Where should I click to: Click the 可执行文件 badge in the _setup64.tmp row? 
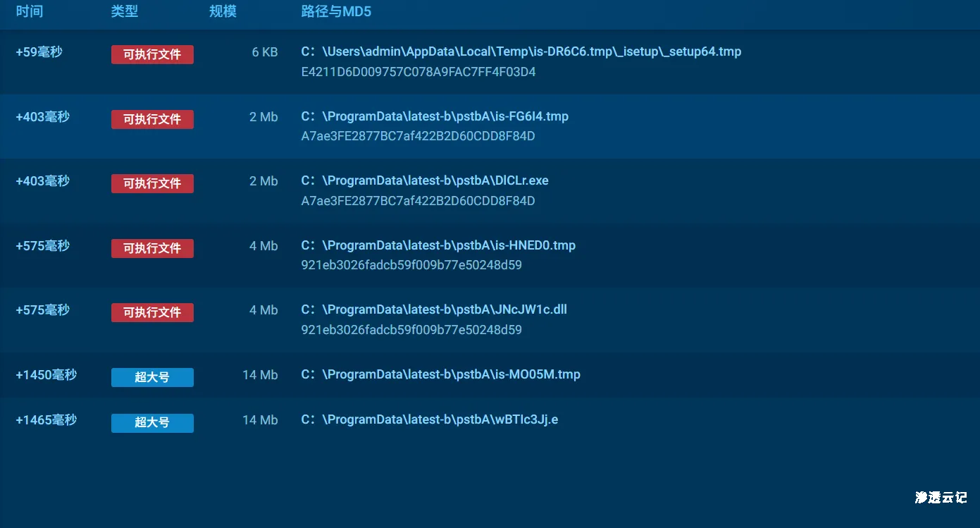[x=152, y=54]
